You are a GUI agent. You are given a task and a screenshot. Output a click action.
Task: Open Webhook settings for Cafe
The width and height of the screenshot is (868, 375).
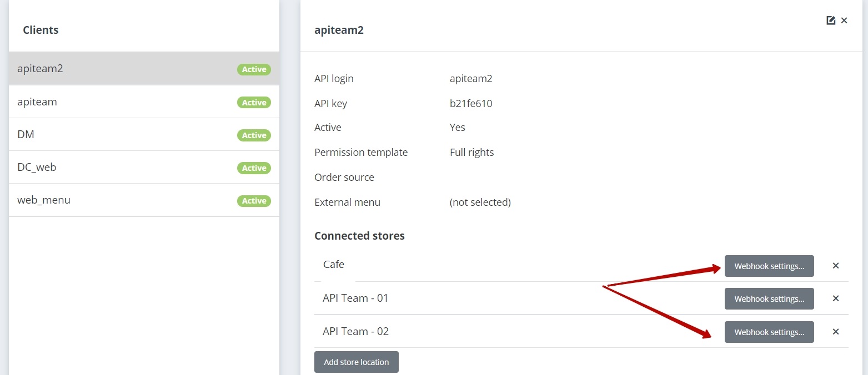click(769, 266)
